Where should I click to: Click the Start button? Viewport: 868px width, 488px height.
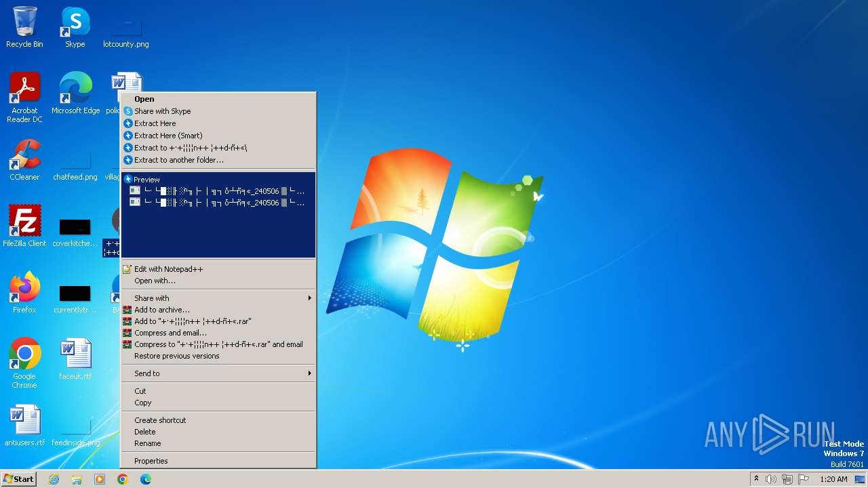(x=19, y=479)
